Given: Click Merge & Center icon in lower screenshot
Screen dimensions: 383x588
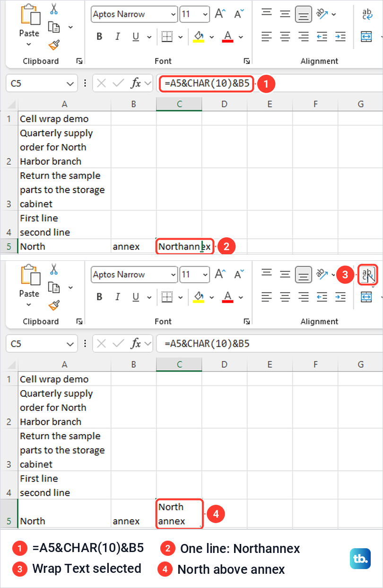Looking at the screenshot, I should [x=366, y=297].
